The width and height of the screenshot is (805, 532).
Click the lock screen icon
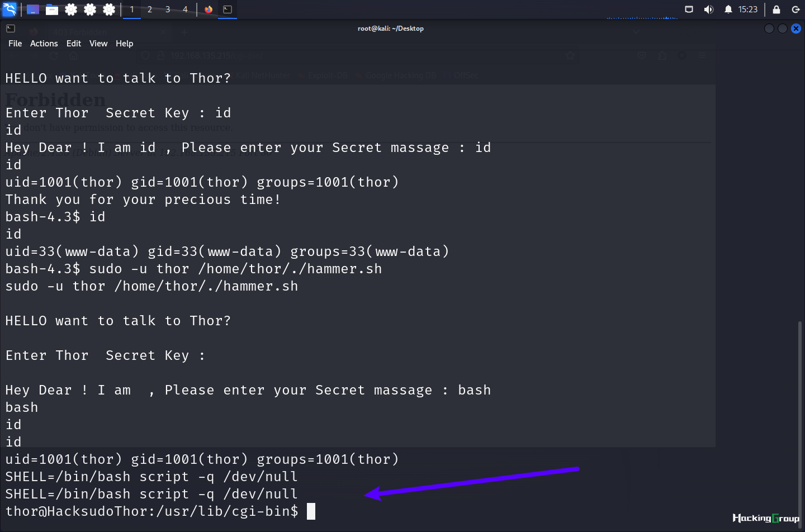pyautogui.click(x=776, y=9)
